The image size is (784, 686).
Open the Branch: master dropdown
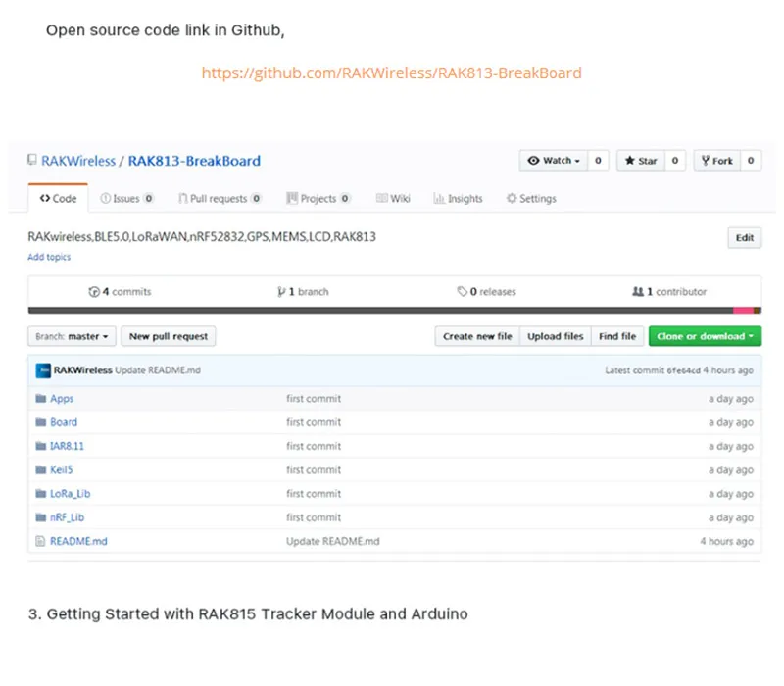point(72,336)
